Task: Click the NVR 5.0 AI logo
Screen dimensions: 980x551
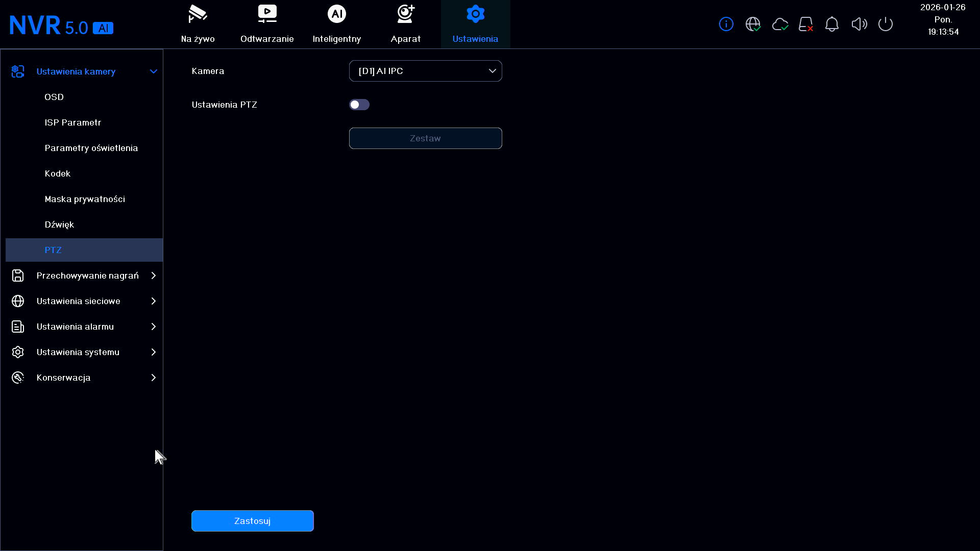Action: tap(61, 26)
